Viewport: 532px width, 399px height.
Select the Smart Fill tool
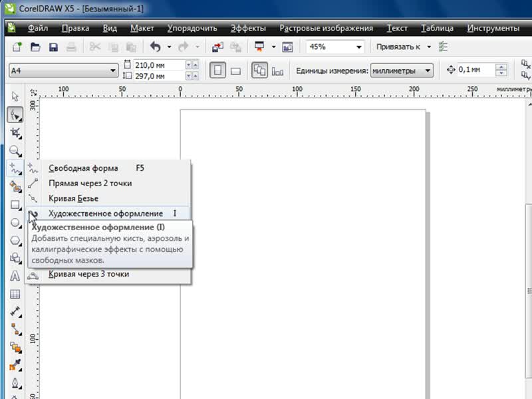15,187
